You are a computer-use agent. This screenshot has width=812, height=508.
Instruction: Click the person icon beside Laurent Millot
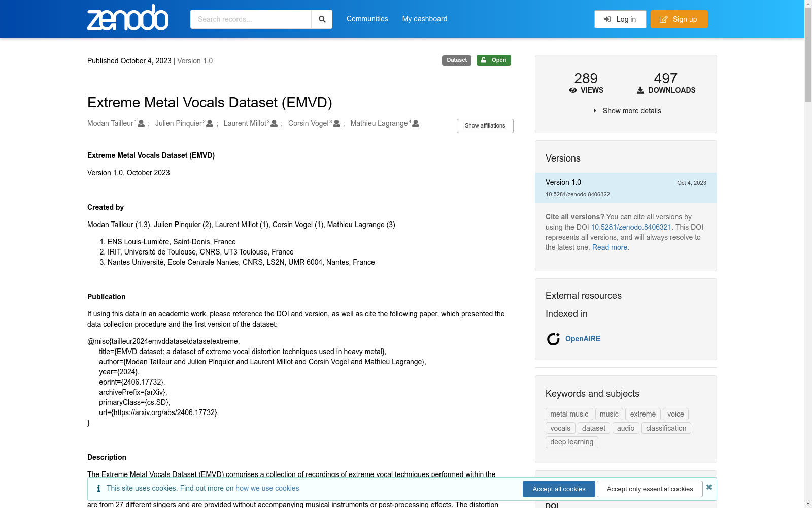tap(274, 123)
